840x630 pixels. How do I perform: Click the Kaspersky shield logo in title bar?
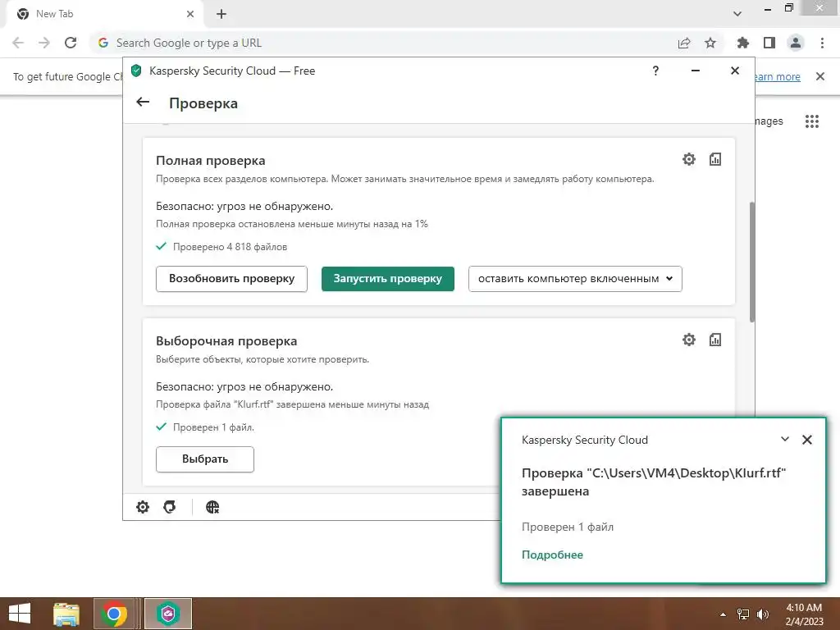tap(136, 71)
